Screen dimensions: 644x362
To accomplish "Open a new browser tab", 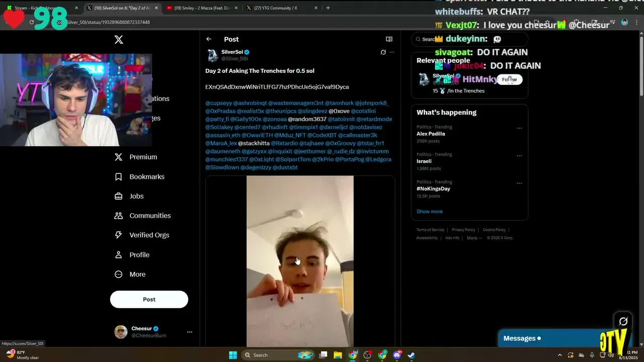I will coord(328,8).
